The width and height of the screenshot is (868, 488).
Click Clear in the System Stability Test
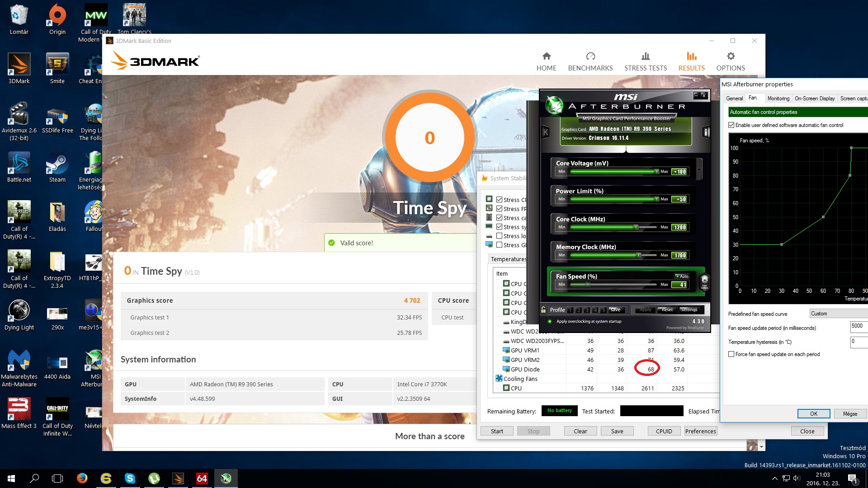580,431
